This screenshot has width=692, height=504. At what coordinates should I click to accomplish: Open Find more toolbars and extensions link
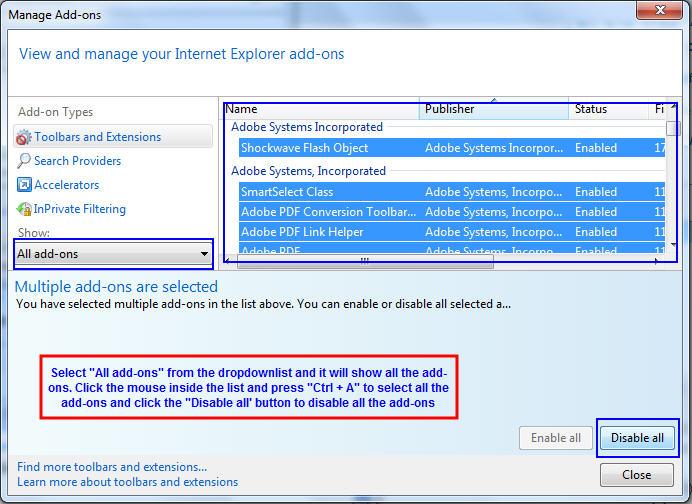click(x=112, y=467)
